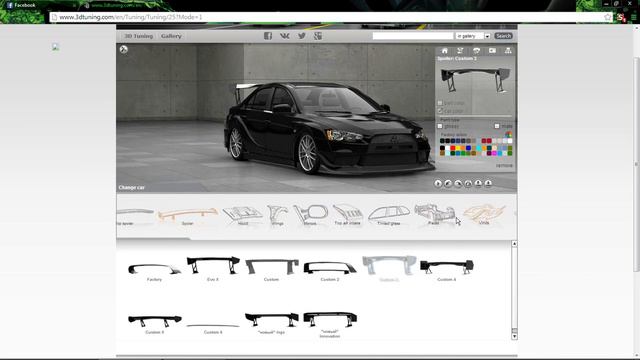This screenshot has height=360, width=640.
Task: Open the custom color wheel picker
Action: click(509, 134)
